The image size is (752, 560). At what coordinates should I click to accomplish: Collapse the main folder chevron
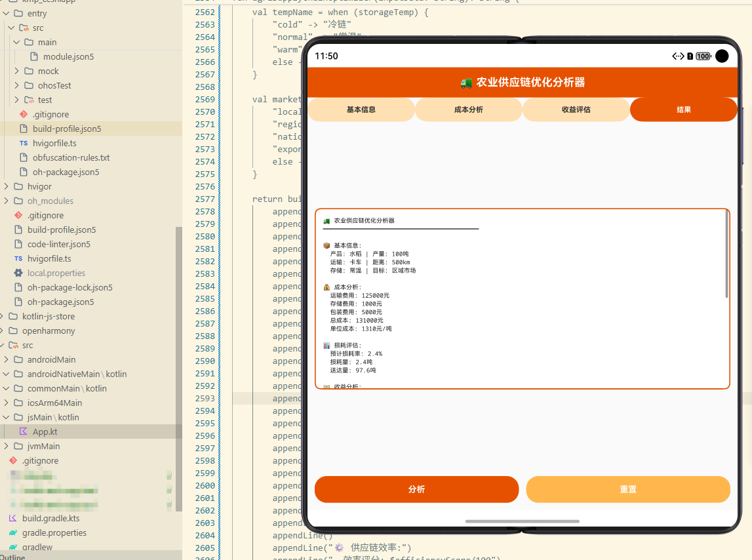17,42
